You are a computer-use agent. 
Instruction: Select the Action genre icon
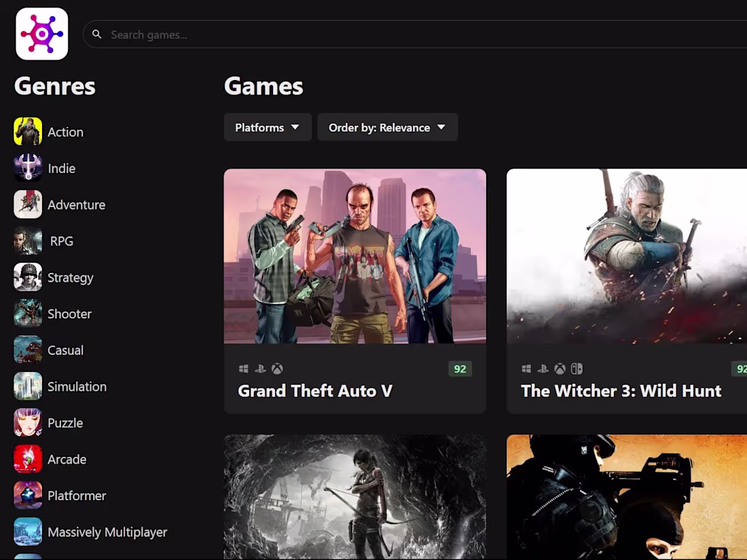[x=27, y=132]
